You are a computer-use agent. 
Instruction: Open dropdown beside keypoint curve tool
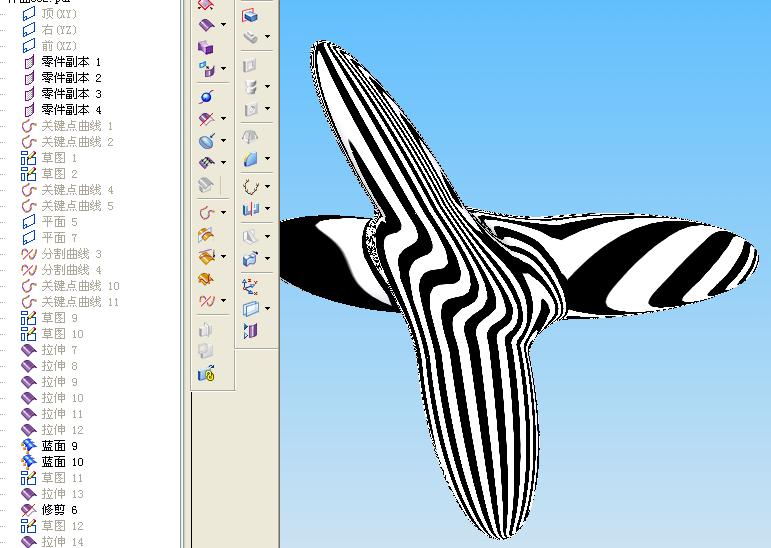click(223, 213)
